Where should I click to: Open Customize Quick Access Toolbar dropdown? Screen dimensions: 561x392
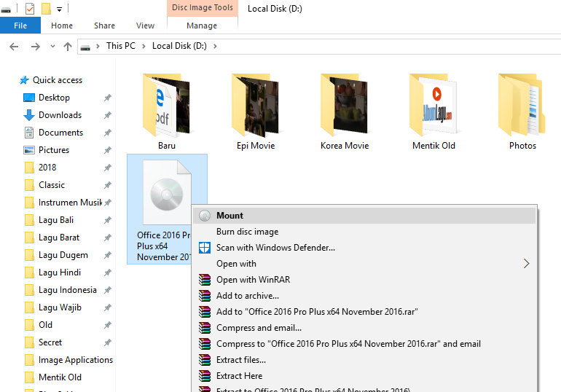pyautogui.click(x=60, y=9)
